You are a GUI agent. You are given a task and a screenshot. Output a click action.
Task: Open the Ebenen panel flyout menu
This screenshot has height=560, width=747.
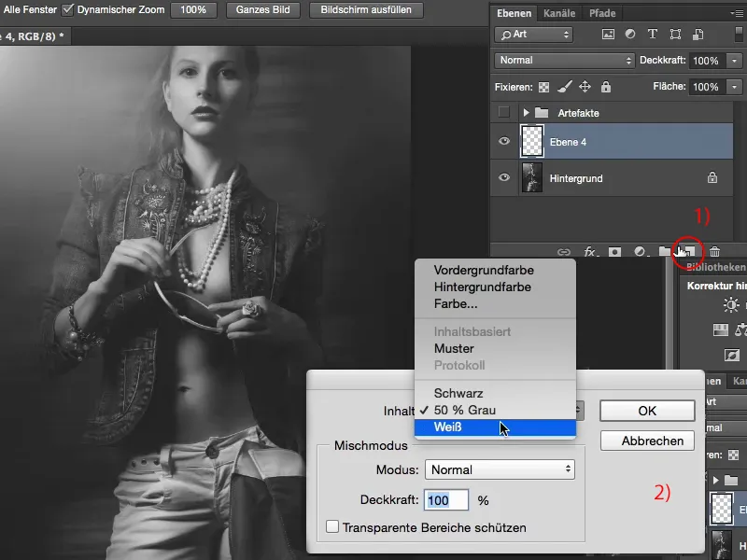(737, 13)
